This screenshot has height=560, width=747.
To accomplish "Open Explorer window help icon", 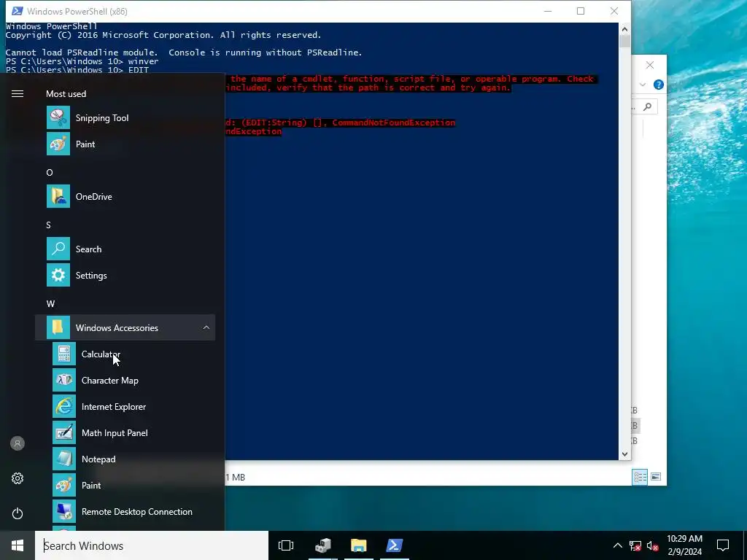I will tap(659, 85).
